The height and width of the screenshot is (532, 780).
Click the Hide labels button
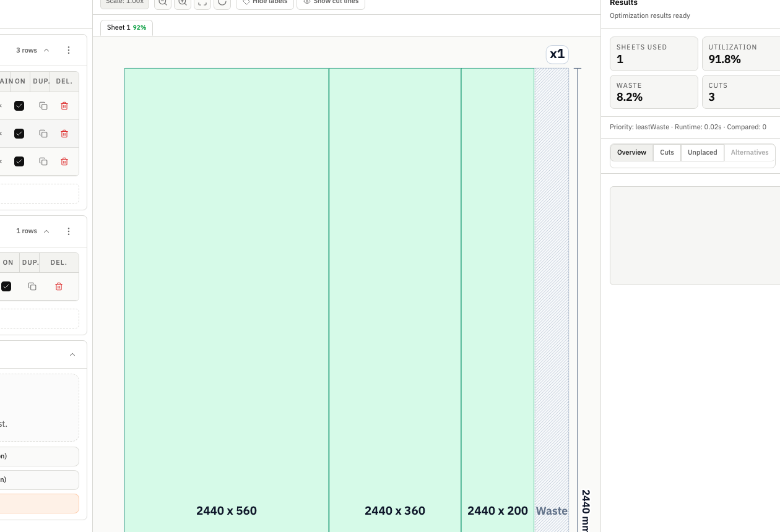264,2
